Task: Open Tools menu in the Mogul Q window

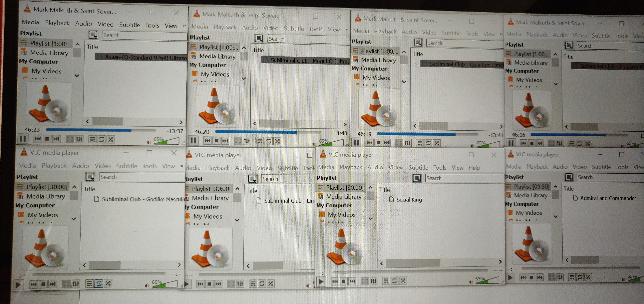Action: click(x=316, y=29)
